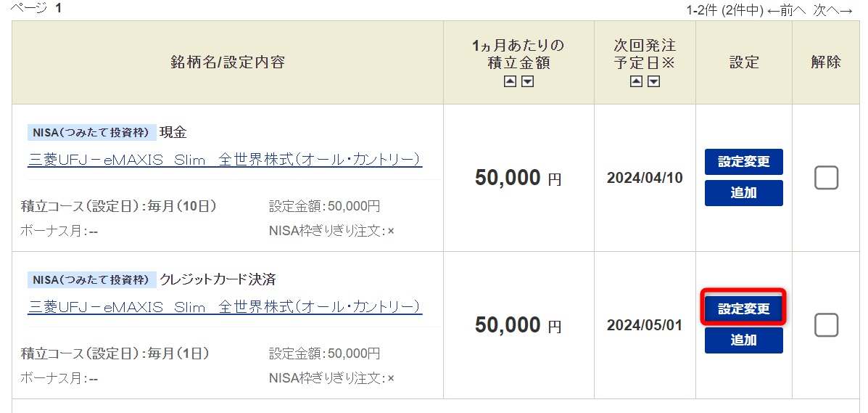Click the 設定 column header
868x413 pixels.
(x=744, y=62)
